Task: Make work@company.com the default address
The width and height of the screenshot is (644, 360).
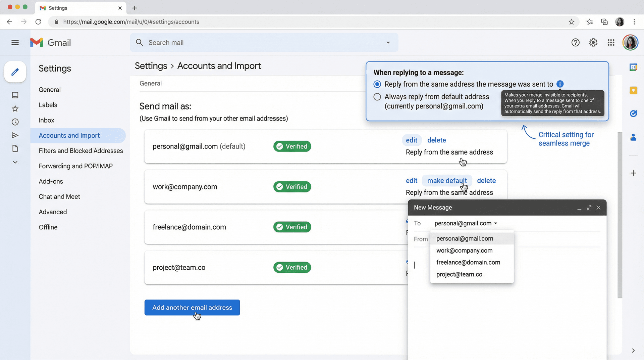Action: (447, 180)
